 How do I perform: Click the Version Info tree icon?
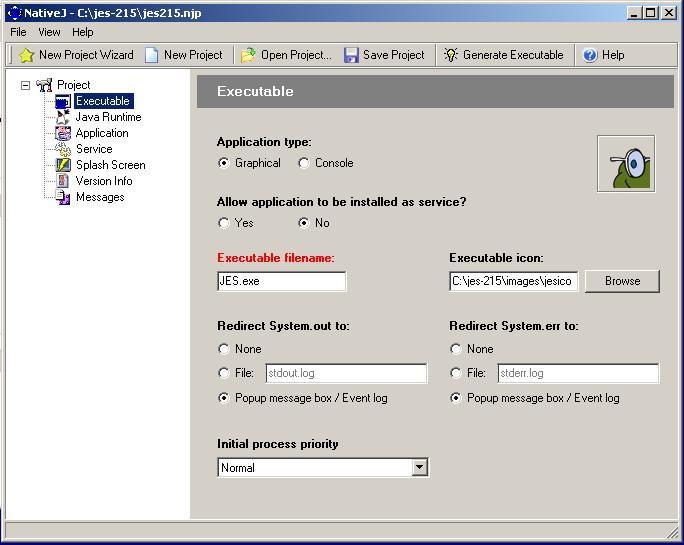point(63,181)
